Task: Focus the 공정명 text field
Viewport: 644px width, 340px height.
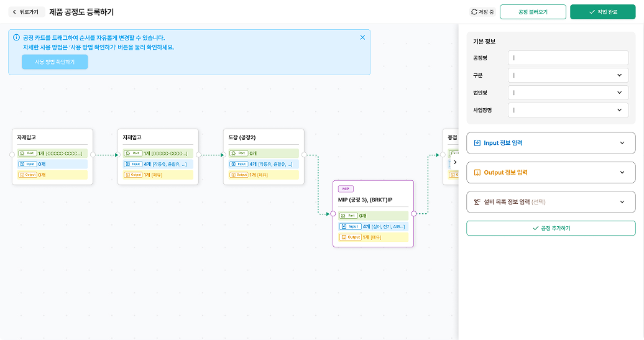Action: click(x=568, y=58)
